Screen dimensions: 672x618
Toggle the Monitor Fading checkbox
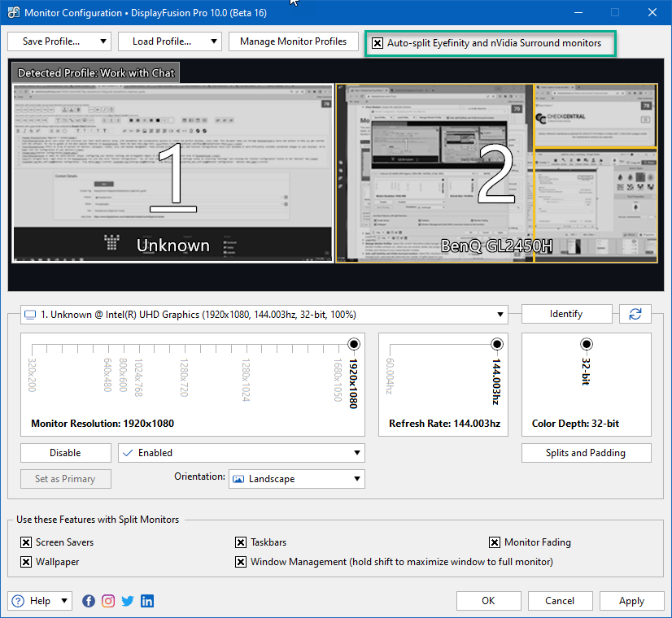point(495,542)
